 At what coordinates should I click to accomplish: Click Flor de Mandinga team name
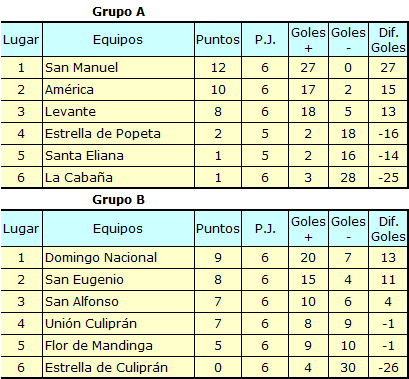(x=99, y=346)
